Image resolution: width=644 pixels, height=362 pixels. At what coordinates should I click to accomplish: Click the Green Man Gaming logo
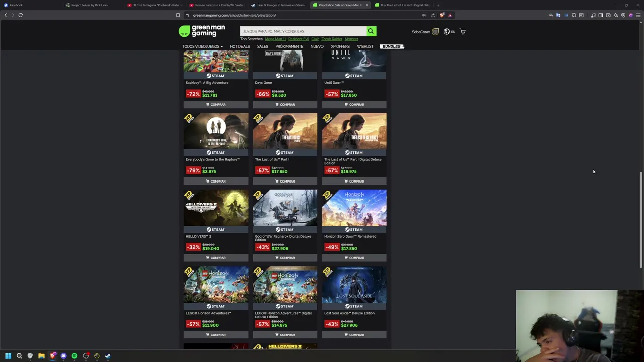click(x=202, y=31)
